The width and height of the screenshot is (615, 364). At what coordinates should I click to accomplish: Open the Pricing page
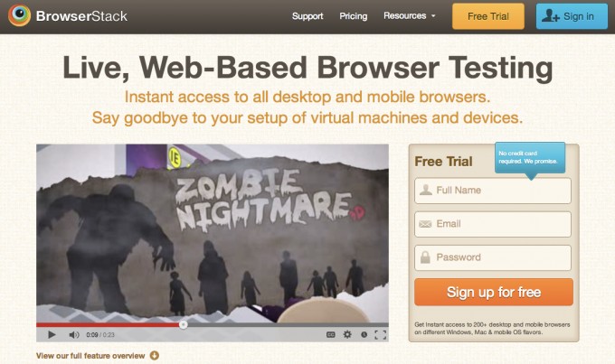pos(354,16)
